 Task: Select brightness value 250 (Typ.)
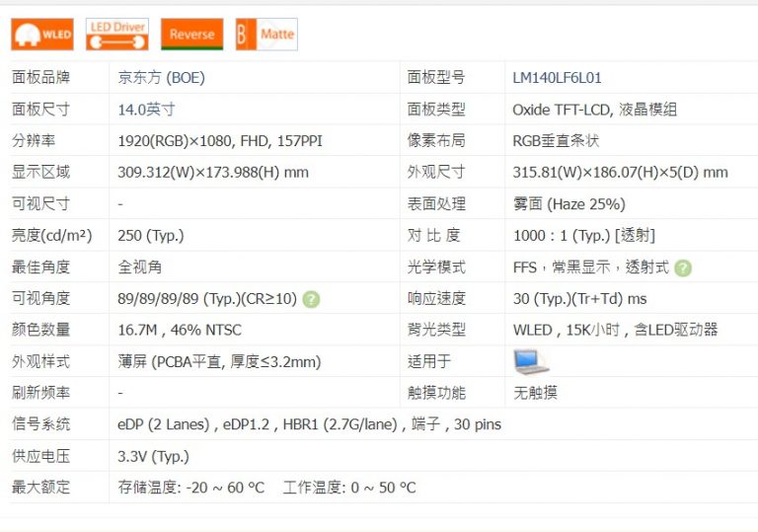[x=151, y=236]
